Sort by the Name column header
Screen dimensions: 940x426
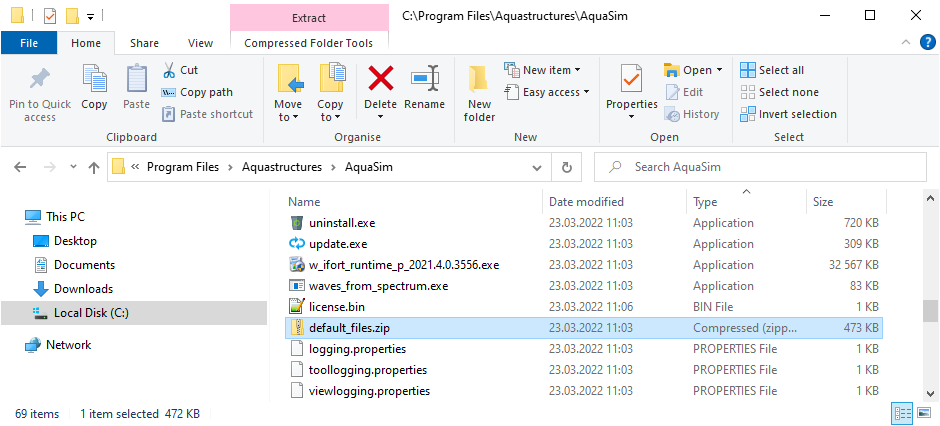pos(304,202)
